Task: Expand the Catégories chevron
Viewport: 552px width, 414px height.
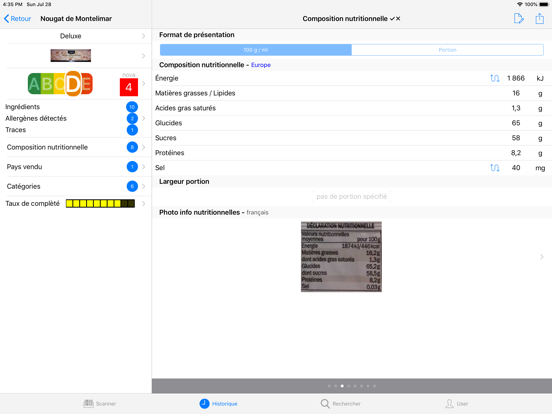Action: click(143, 186)
